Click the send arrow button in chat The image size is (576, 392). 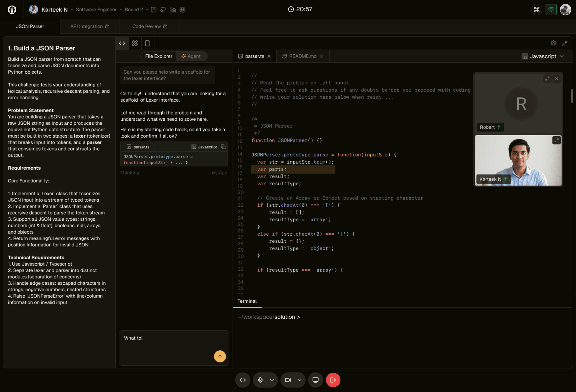[220, 356]
